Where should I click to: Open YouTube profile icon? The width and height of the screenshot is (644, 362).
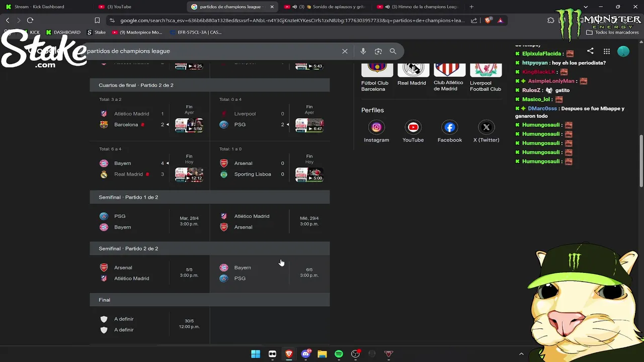(413, 127)
